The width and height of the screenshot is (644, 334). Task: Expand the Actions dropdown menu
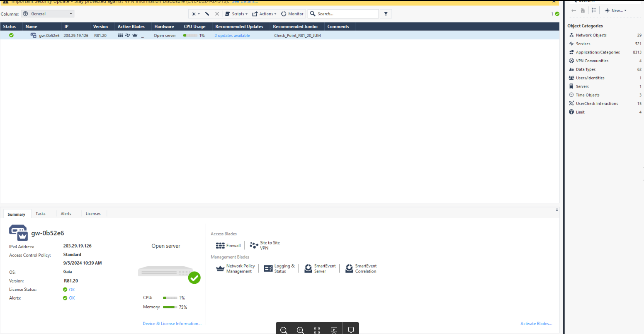264,14
